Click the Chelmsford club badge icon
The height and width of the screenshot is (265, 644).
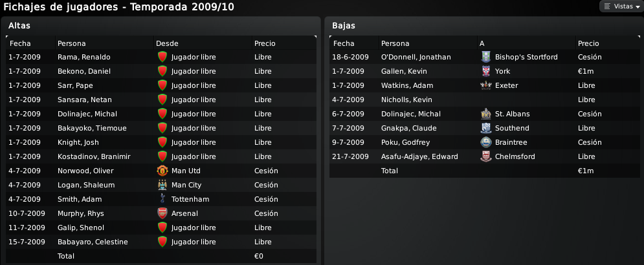486,156
